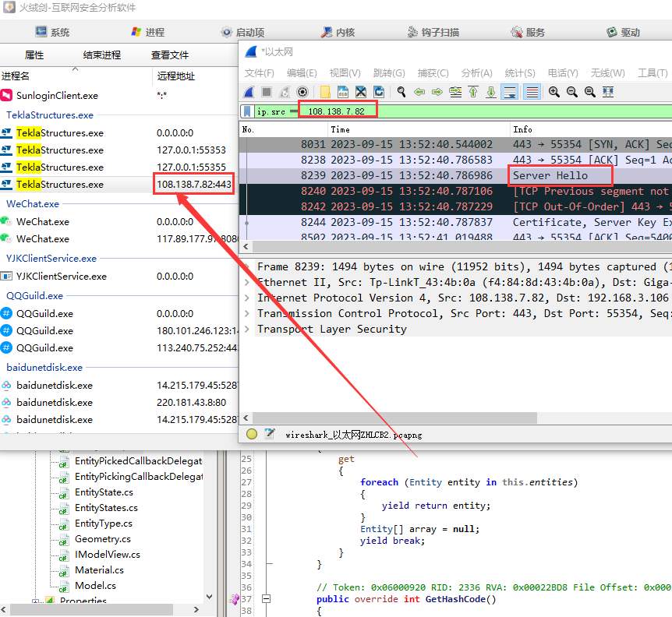The height and width of the screenshot is (617, 672).
Task: Restart the current Wireshark capture
Action: pyautogui.click(x=285, y=92)
